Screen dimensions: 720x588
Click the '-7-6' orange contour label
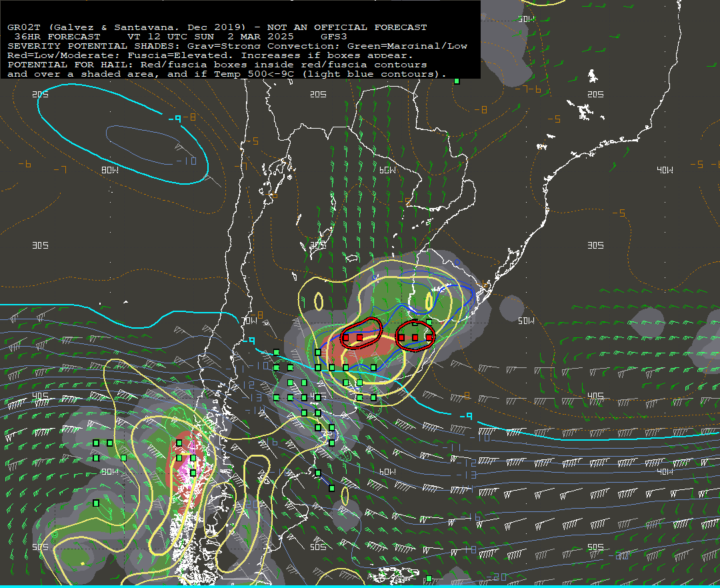[528, 89]
